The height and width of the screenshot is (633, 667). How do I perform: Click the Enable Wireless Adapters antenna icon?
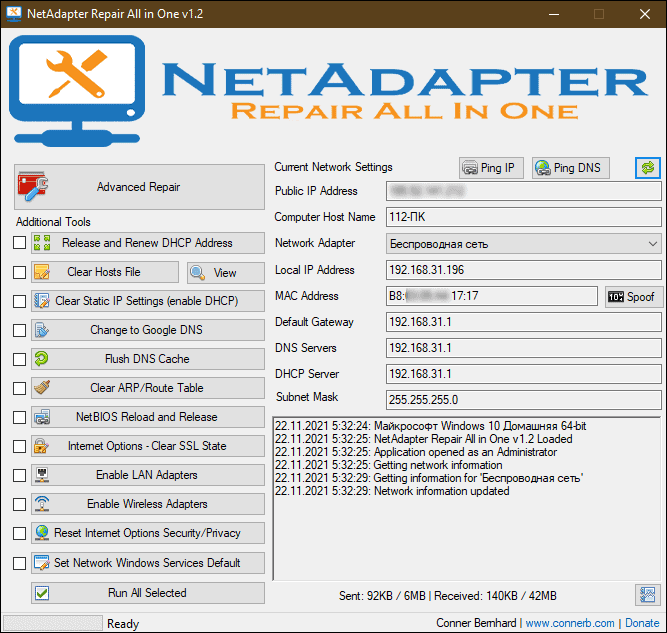coord(42,504)
